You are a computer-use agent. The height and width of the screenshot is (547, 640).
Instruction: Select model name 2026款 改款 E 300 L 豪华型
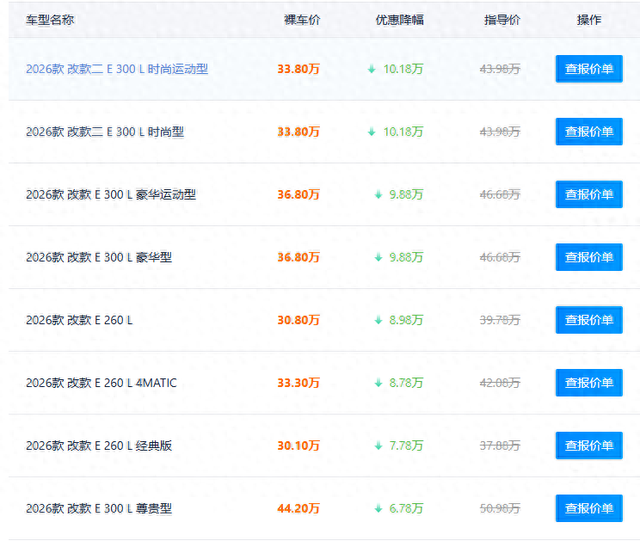99,258
